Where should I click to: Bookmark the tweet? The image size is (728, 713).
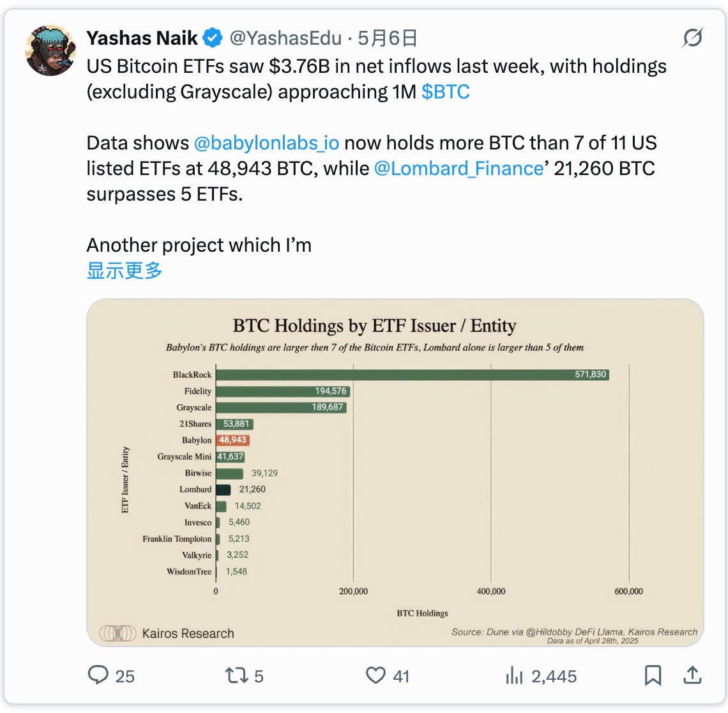tap(652, 675)
